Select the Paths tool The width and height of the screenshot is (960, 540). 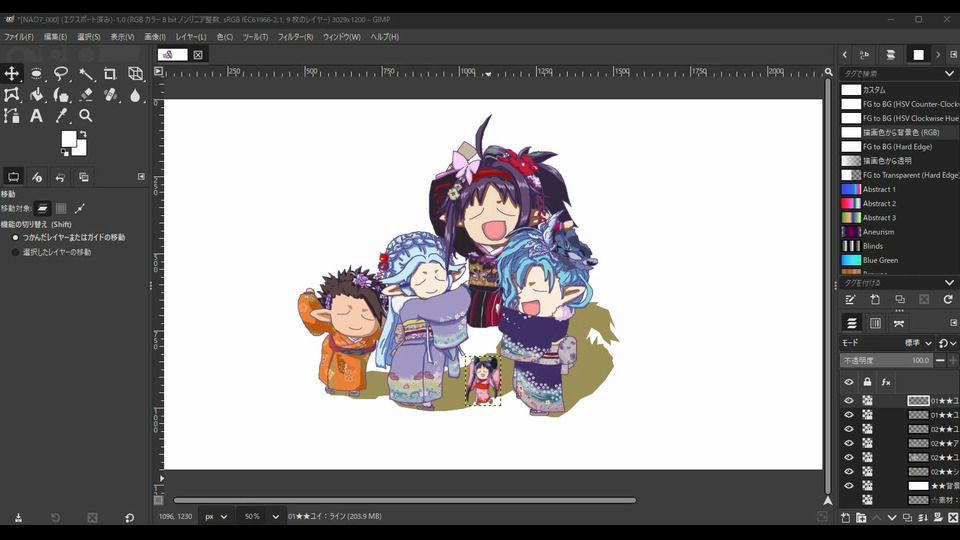coord(12,116)
